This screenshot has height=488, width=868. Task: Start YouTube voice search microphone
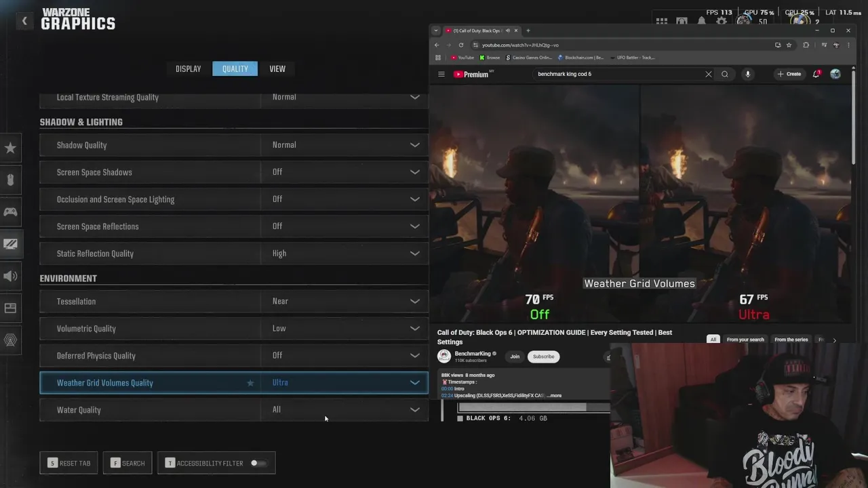click(747, 74)
